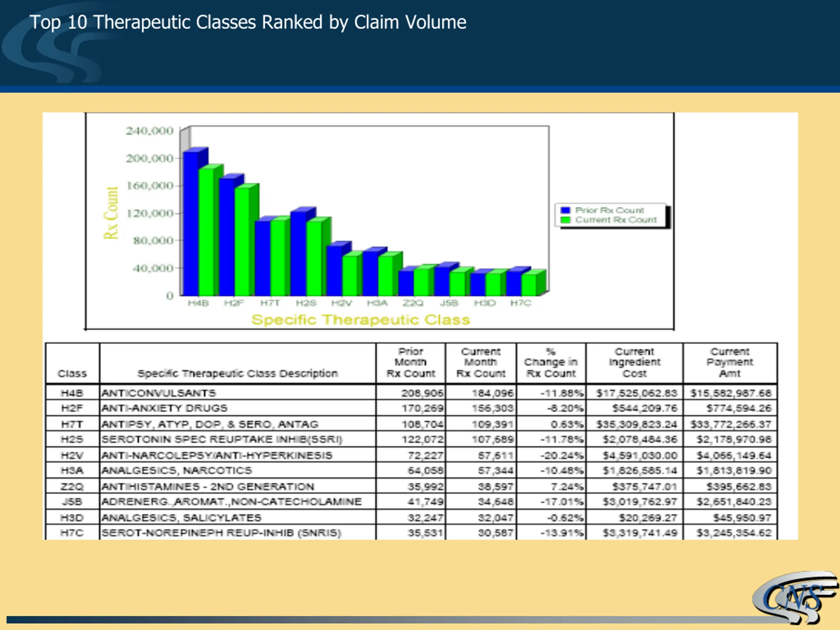
Task: Click payment amount $15,582,987.68
Action: click(731, 393)
